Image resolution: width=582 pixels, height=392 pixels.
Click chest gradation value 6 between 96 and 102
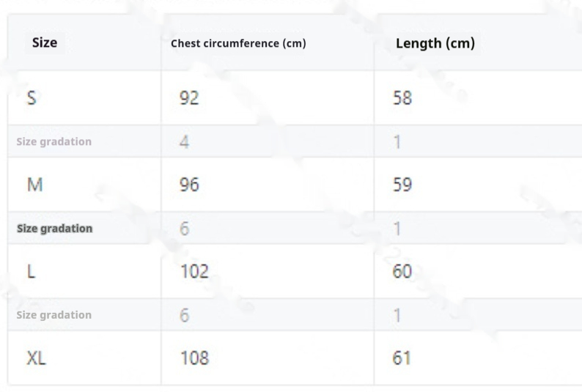click(185, 229)
